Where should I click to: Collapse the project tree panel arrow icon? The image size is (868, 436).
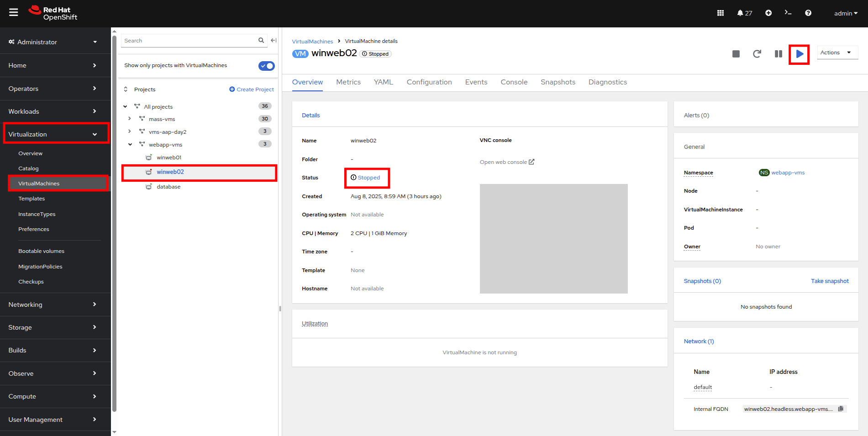274,40
